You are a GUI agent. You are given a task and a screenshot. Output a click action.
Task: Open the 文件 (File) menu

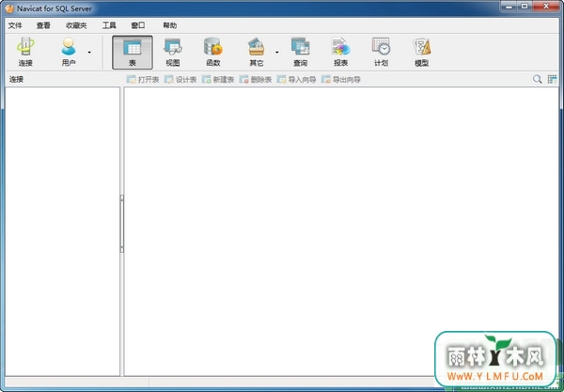click(15, 25)
